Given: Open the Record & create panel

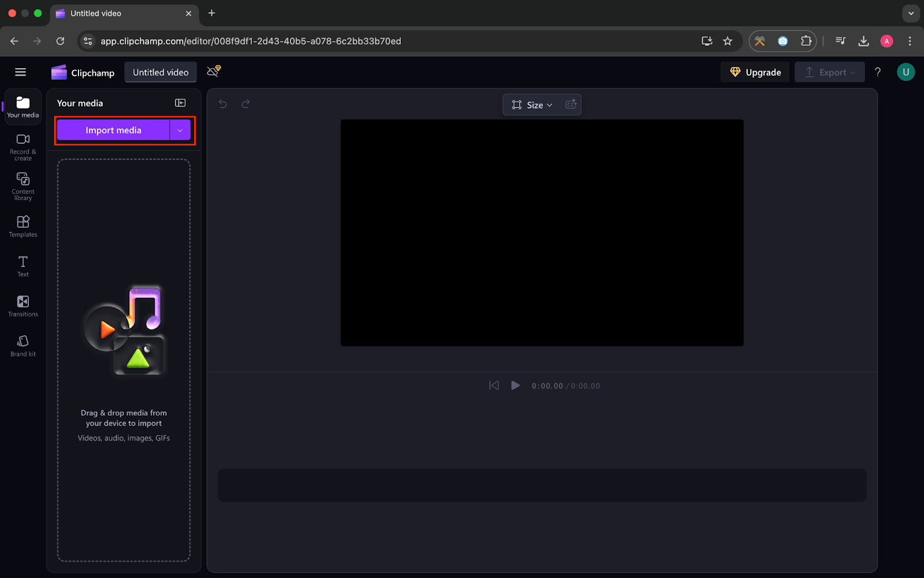Looking at the screenshot, I should [23, 147].
